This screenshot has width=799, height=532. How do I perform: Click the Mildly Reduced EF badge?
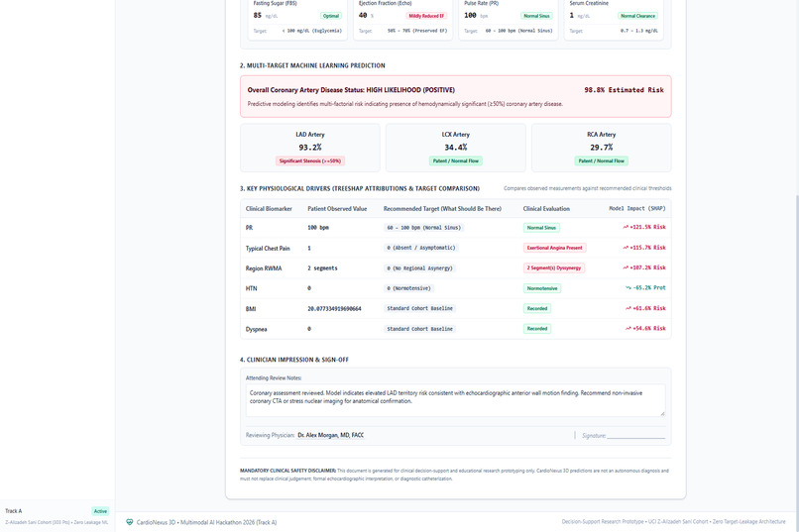[x=426, y=16]
